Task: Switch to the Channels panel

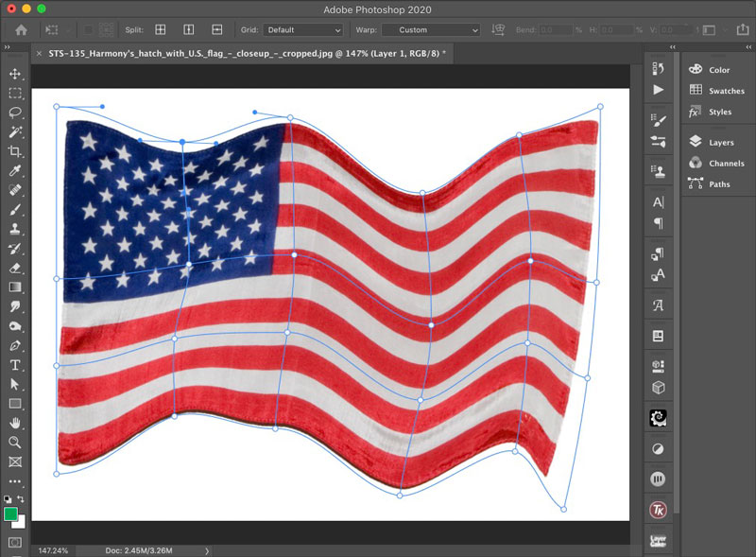Action: (x=726, y=164)
